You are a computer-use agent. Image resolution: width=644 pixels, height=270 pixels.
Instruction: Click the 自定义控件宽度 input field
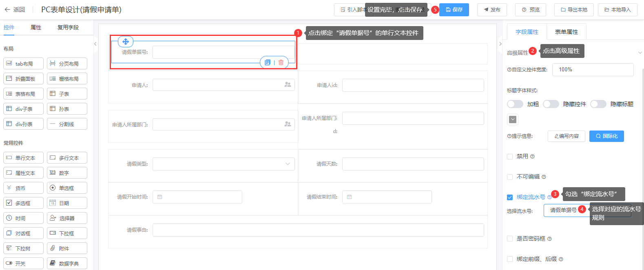593,70
